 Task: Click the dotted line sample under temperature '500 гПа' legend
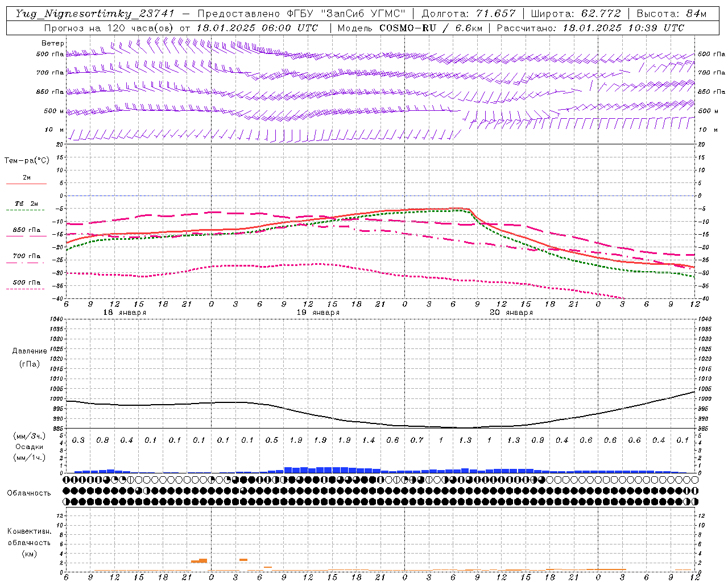(x=25, y=289)
